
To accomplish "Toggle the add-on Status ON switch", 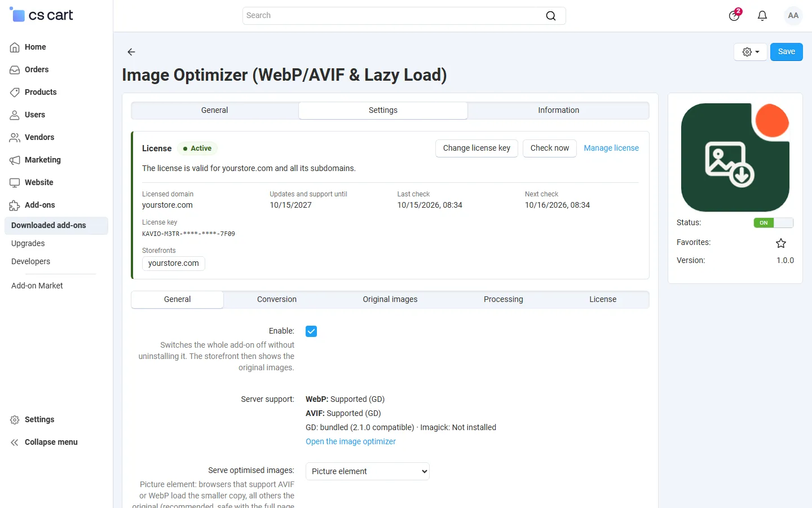I will 773,223.
